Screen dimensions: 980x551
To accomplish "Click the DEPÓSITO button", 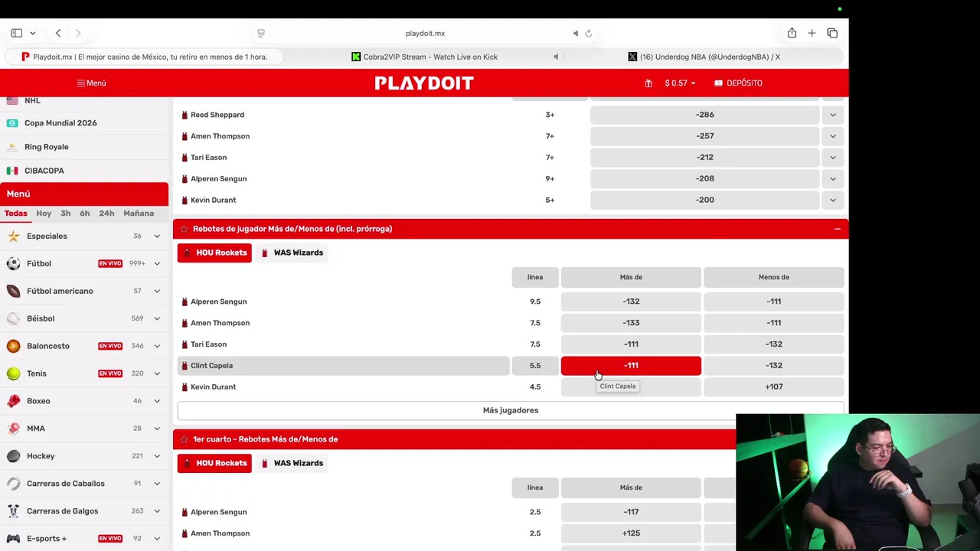I will coord(738,83).
